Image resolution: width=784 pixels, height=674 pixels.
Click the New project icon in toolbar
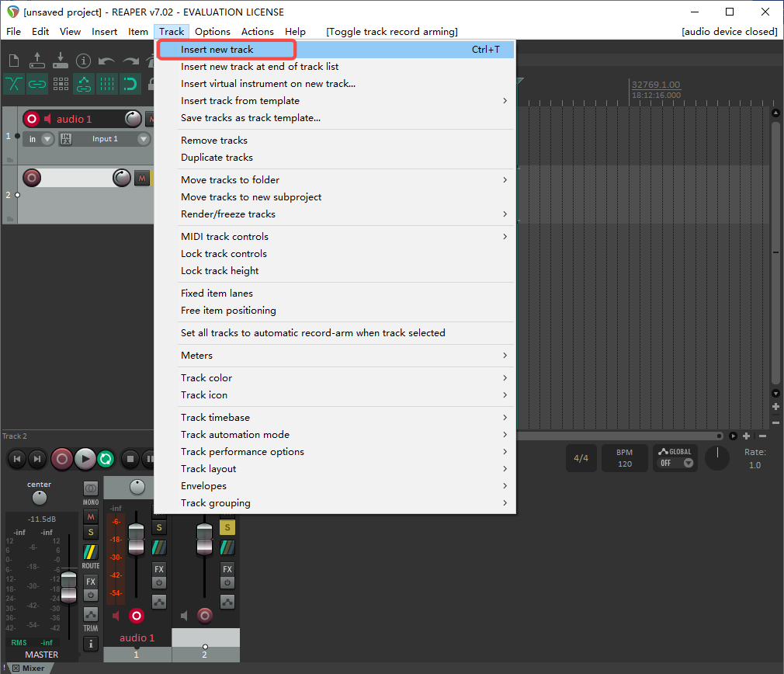(14, 61)
